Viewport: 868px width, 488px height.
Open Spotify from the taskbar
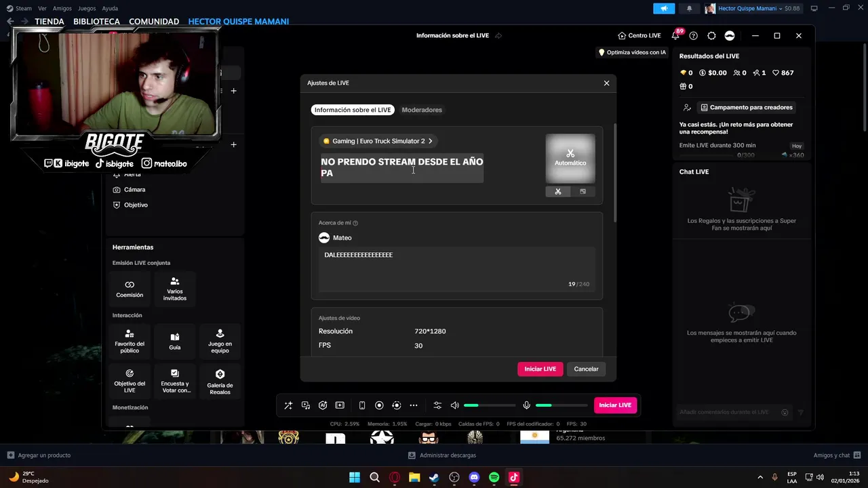[494, 477]
